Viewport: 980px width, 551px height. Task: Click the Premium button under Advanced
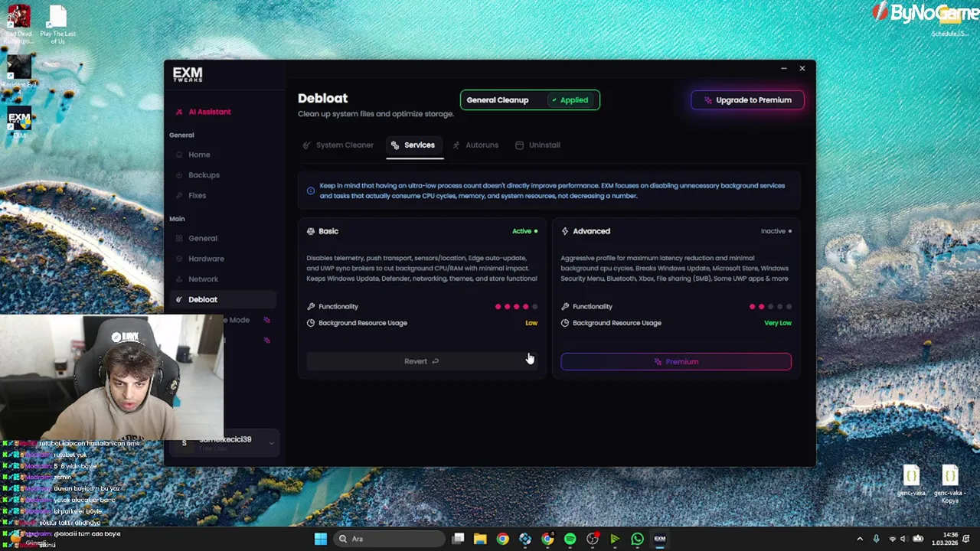(676, 361)
